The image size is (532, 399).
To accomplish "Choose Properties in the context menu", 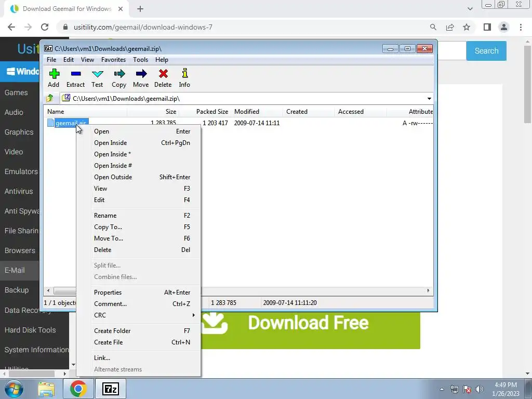I will point(138,292).
